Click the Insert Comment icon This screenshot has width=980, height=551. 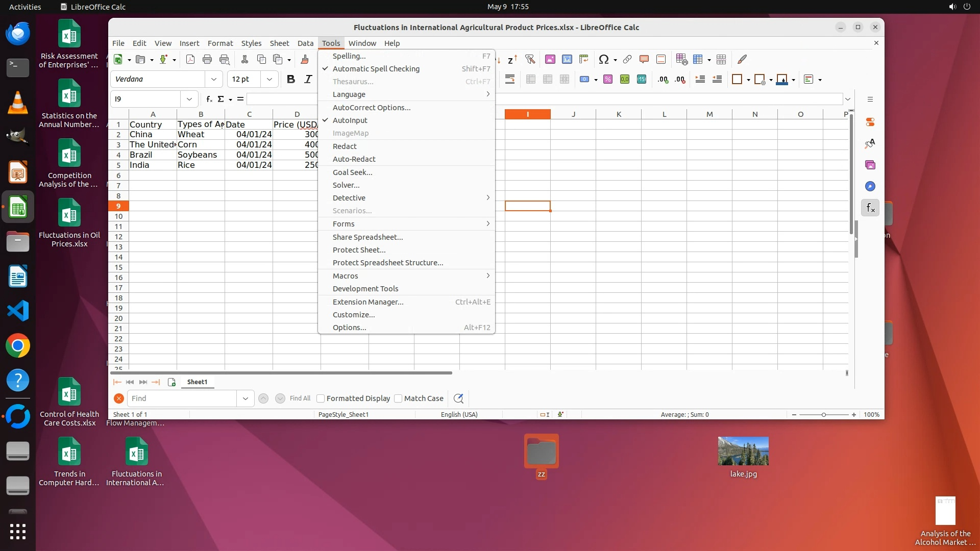click(644, 59)
